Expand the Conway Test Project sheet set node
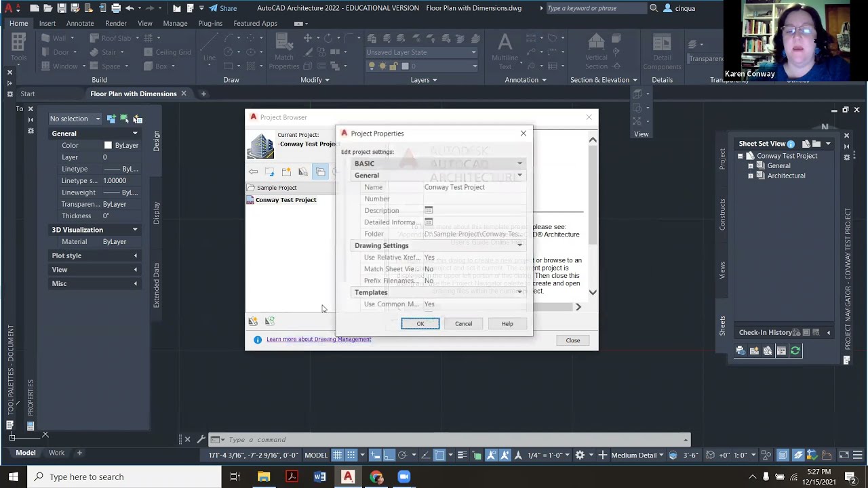Screen dimensions: 868x488 741,156
